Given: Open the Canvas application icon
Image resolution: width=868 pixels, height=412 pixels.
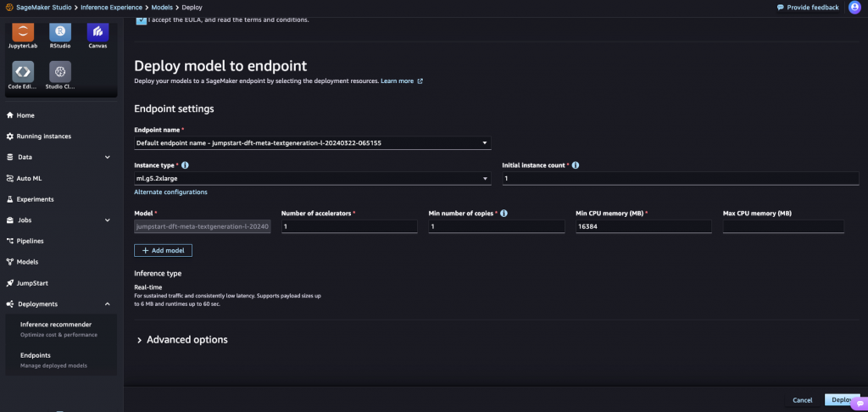Looking at the screenshot, I should click(x=98, y=31).
